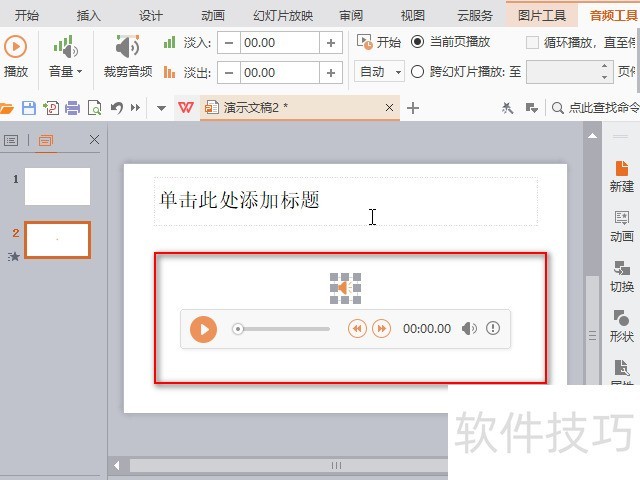Click the vertical scrollbar up arrow

(592, 136)
